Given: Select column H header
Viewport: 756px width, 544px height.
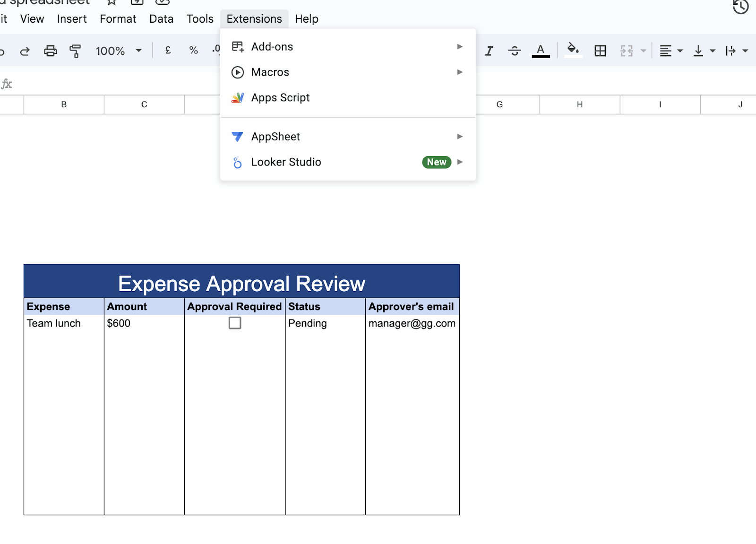Looking at the screenshot, I should [579, 104].
